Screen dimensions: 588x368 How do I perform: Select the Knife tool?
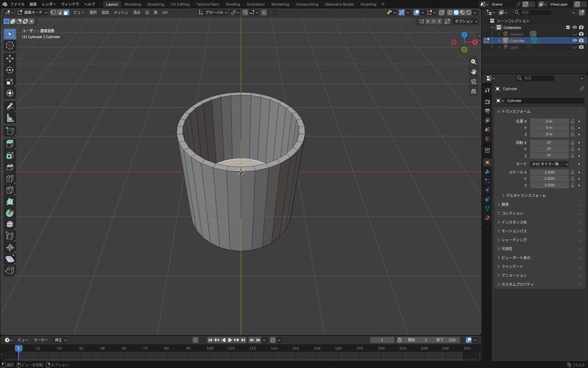pyautogui.click(x=10, y=190)
